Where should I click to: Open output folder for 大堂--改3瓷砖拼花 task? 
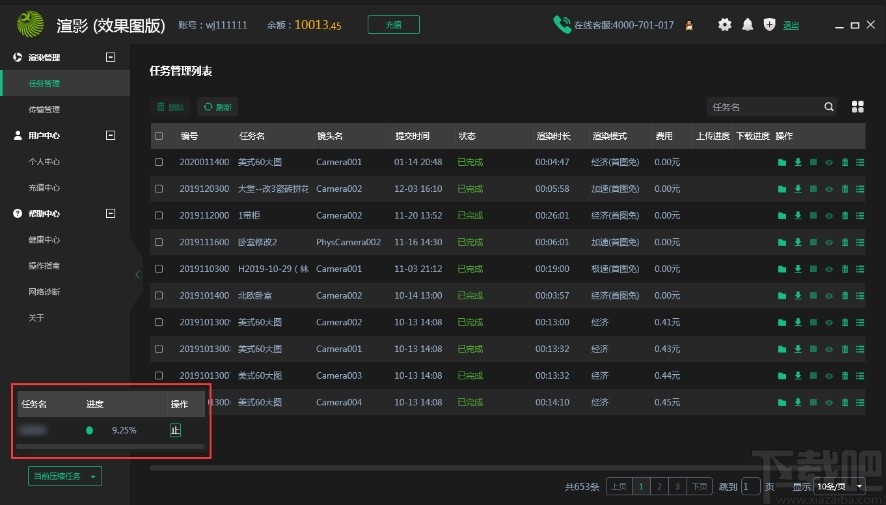click(782, 189)
